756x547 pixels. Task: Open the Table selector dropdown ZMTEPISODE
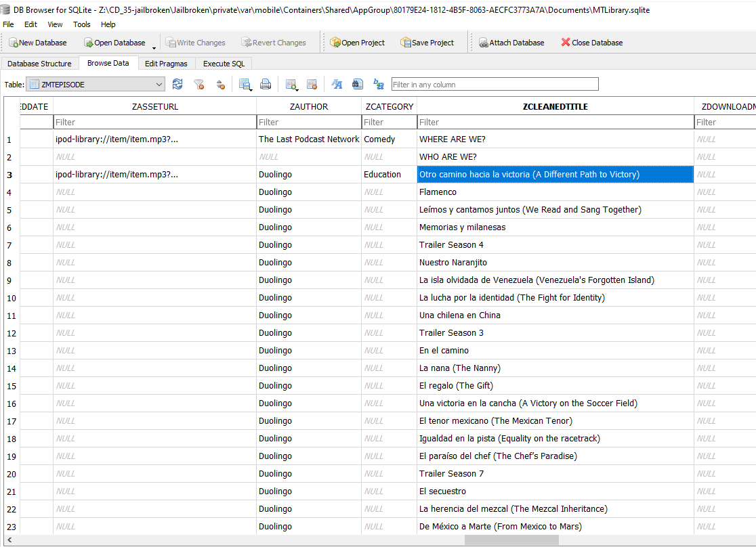click(95, 85)
